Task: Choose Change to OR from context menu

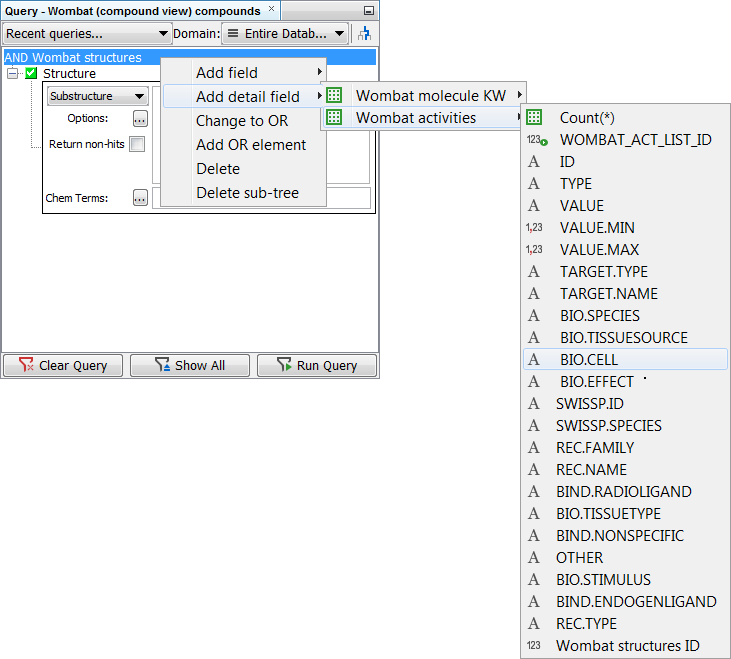Action: click(x=242, y=121)
